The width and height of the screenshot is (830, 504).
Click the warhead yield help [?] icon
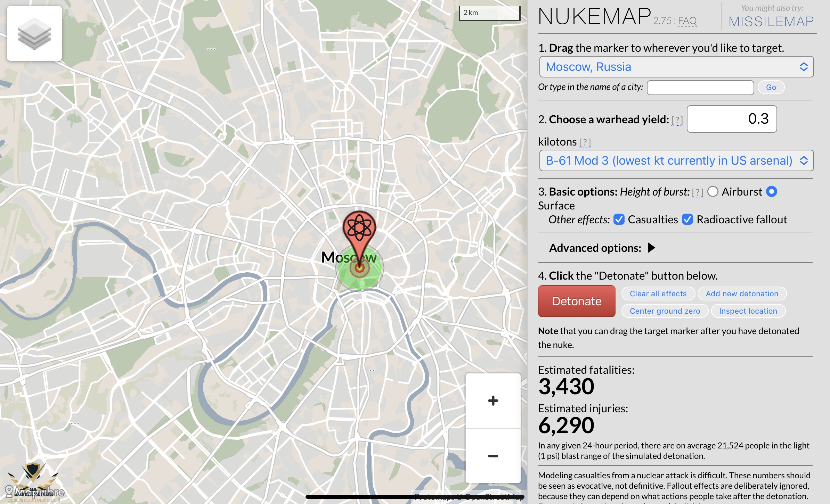677,120
